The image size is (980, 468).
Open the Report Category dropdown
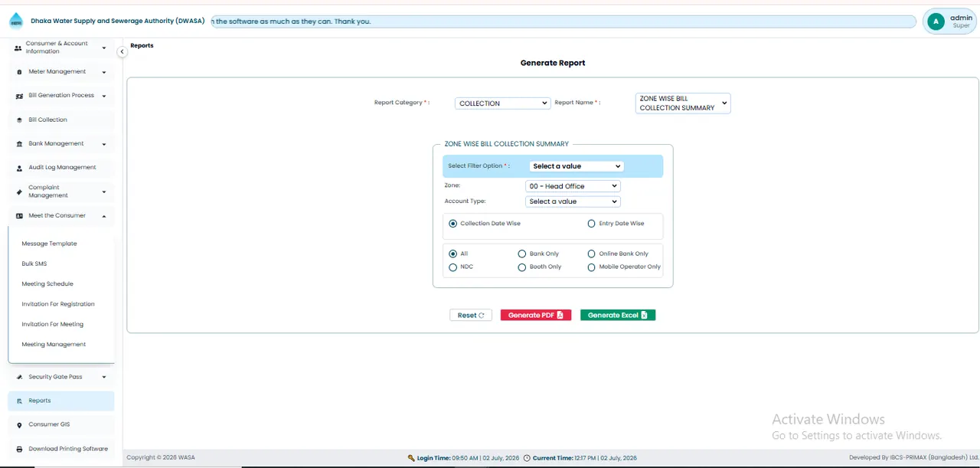tap(502, 103)
